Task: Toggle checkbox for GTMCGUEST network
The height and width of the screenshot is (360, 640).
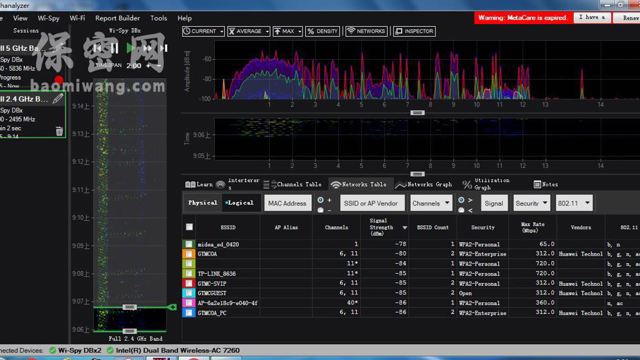Action: 189,293
